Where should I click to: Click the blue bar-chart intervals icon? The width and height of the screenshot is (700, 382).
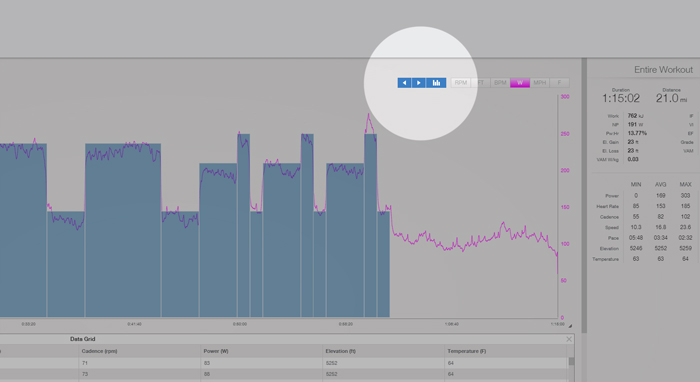[x=436, y=83]
